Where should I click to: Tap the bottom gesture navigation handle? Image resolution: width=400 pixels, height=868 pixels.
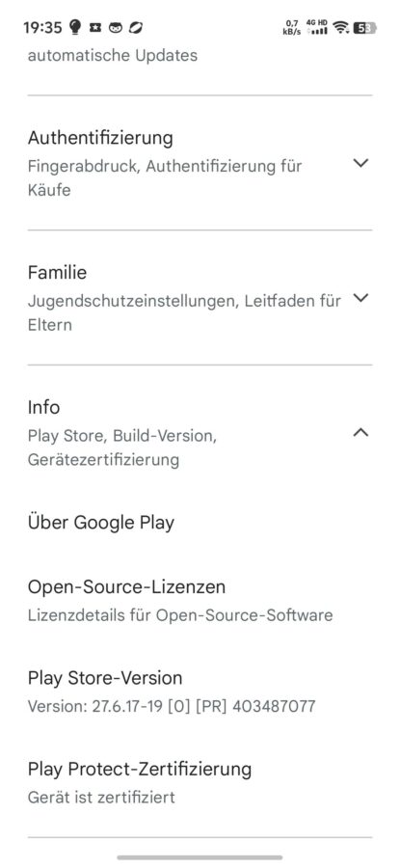(x=200, y=857)
